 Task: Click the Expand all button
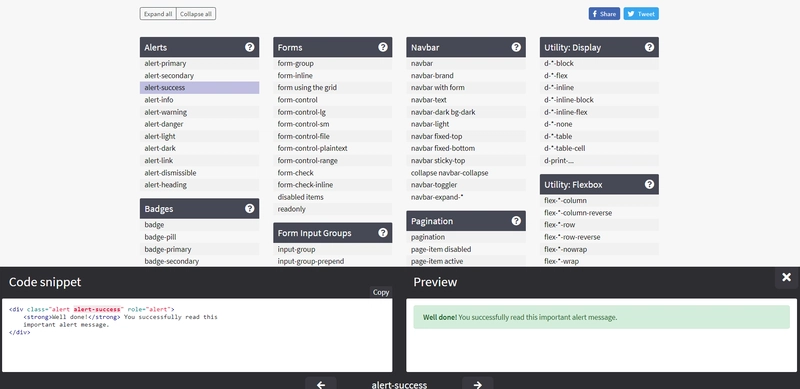click(x=158, y=14)
